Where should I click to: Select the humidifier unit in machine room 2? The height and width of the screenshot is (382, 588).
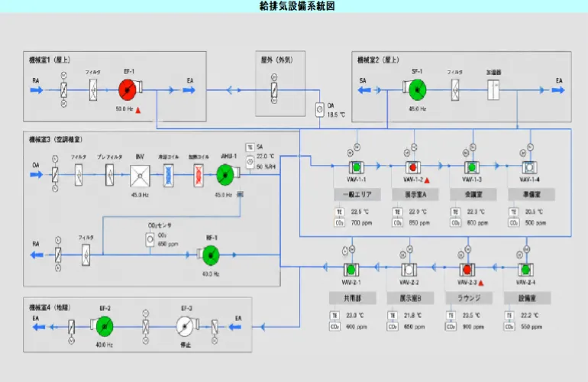point(493,89)
